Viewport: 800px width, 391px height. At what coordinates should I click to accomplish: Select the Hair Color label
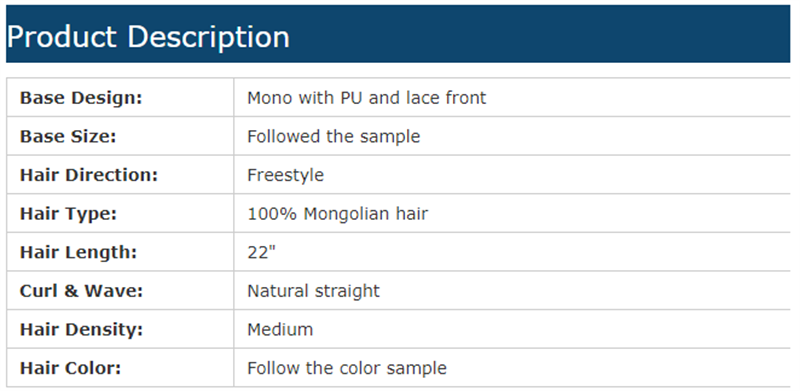click(70, 368)
